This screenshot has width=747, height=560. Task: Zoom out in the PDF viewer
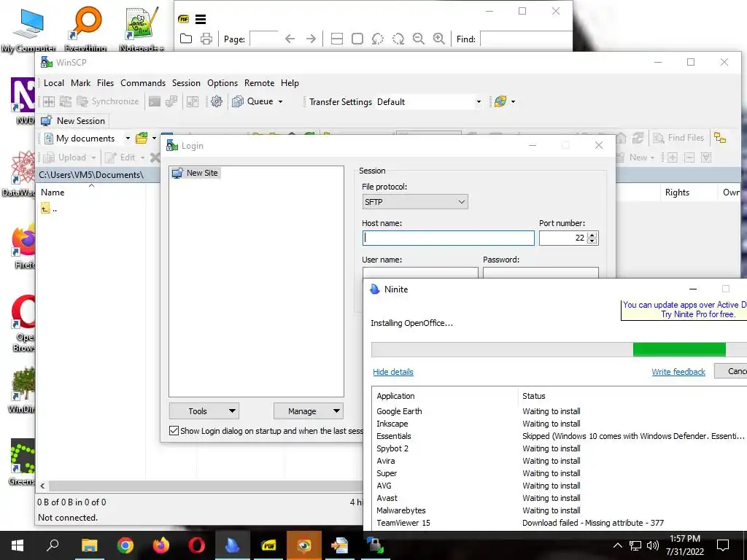coord(418,39)
